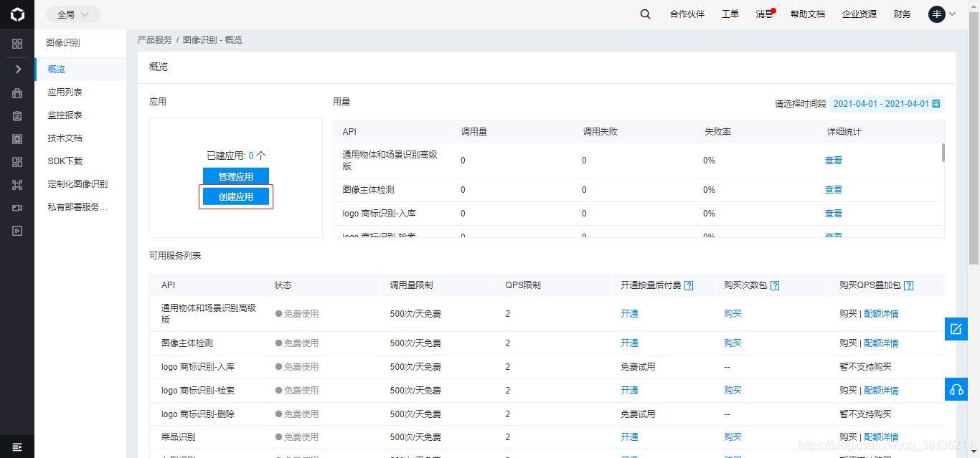
Task: Click the video camera icon in sidebar
Action: tap(17, 208)
